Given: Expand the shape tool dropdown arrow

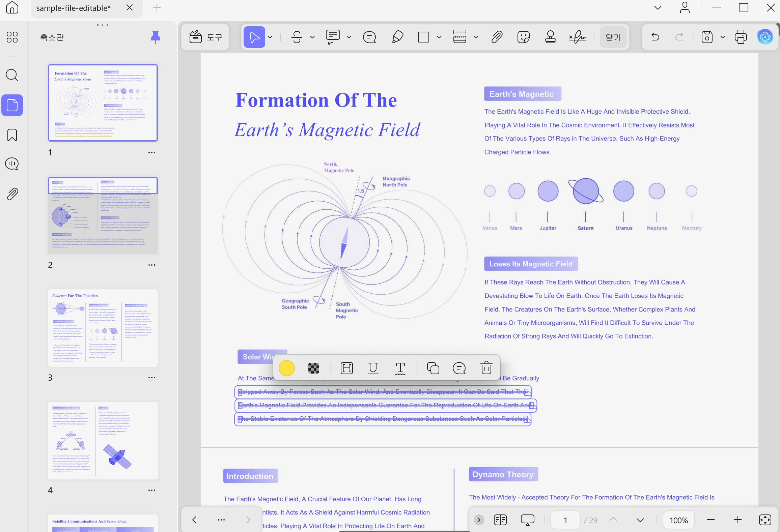Looking at the screenshot, I should tap(439, 37).
